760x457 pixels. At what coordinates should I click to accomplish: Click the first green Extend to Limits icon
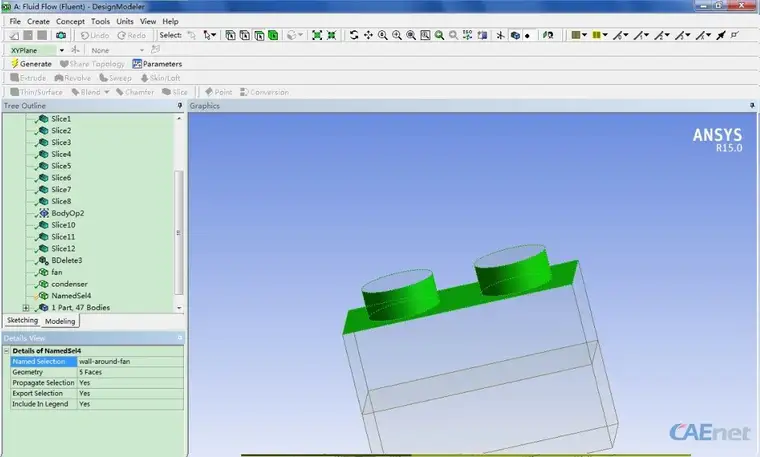tap(317, 35)
